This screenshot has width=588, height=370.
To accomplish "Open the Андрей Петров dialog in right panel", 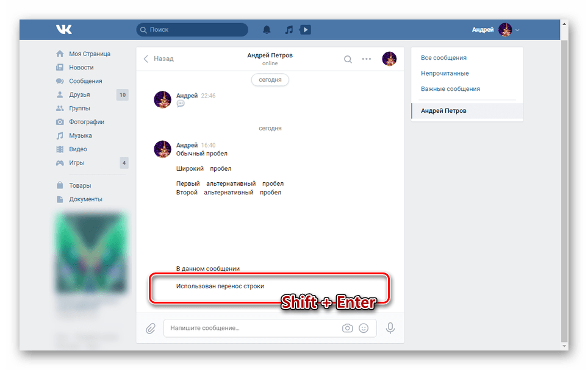I will (x=444, y=110).
